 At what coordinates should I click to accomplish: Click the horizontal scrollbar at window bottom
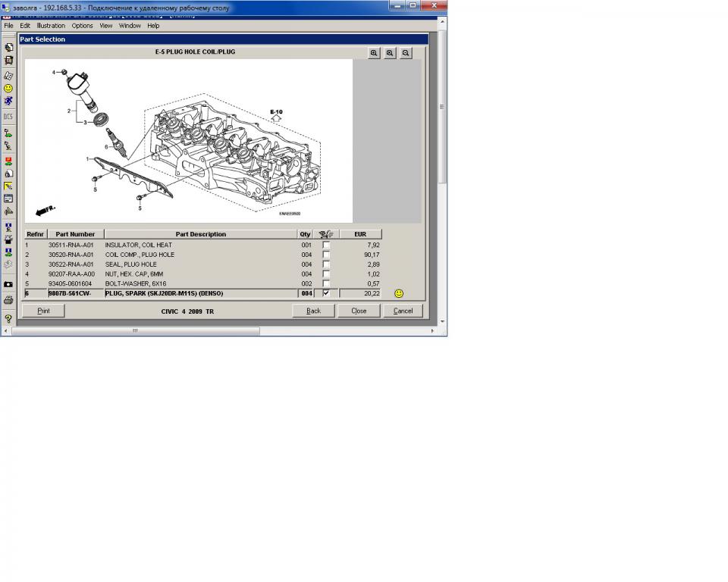[136, 331]
